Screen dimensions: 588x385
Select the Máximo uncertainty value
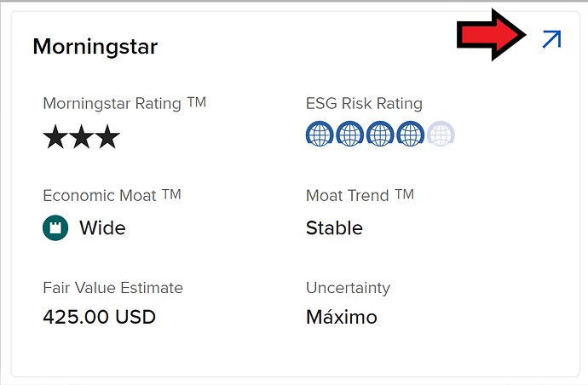[x=341, y=318]
